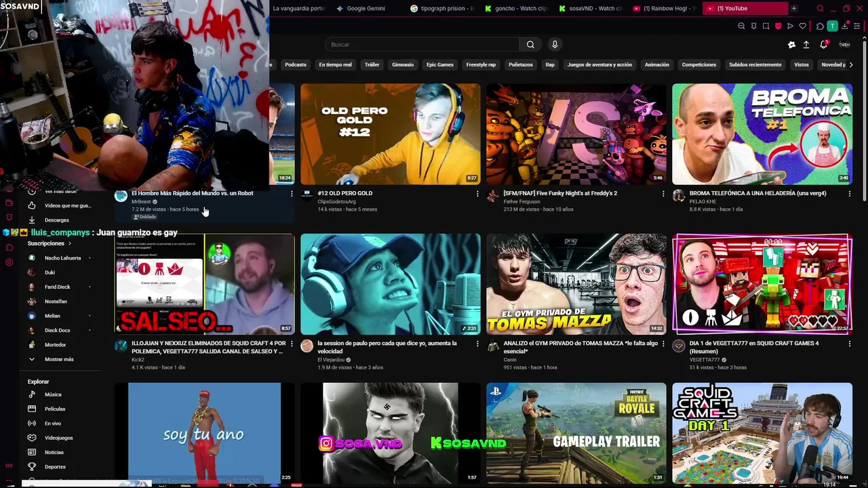This screenshot has width=868, height=488.
Task: Open Deportes in Explorar sidebar
Action: pyautogui.click(x=55, y=467)
